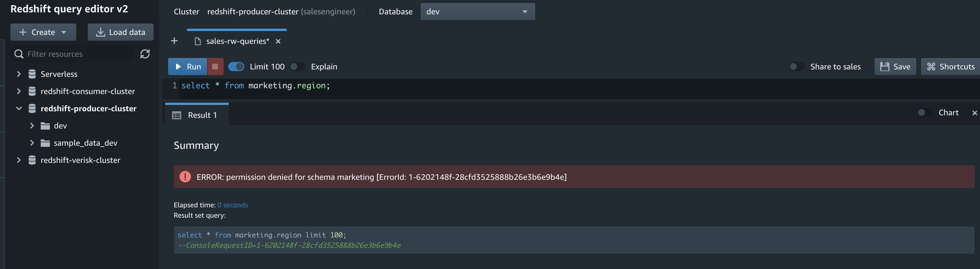Click the Load data button
Screen dimensions: 980x269
coord(121,32)
